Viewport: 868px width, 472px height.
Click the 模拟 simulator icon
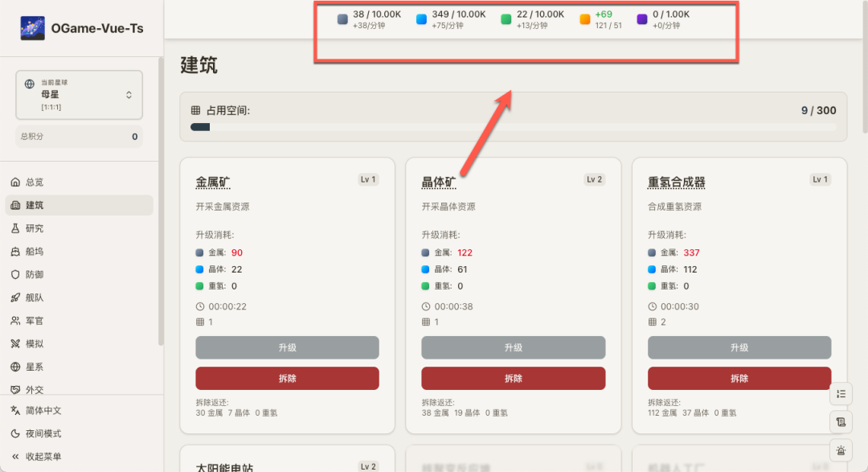[15, 343]
